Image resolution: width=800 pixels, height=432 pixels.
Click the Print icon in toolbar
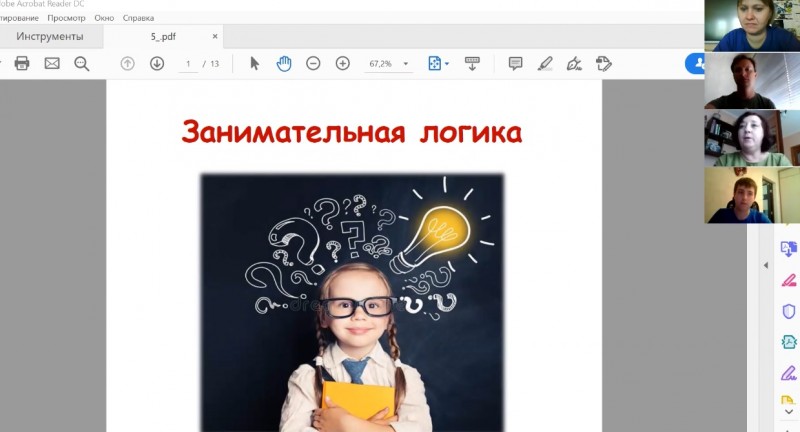click(x=22, y=63)
